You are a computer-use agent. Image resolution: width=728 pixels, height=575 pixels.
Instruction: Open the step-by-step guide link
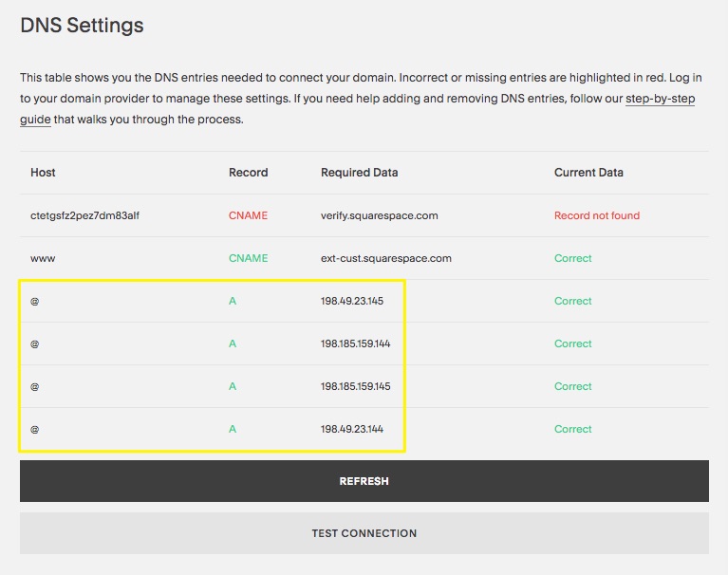click(660, 99)
